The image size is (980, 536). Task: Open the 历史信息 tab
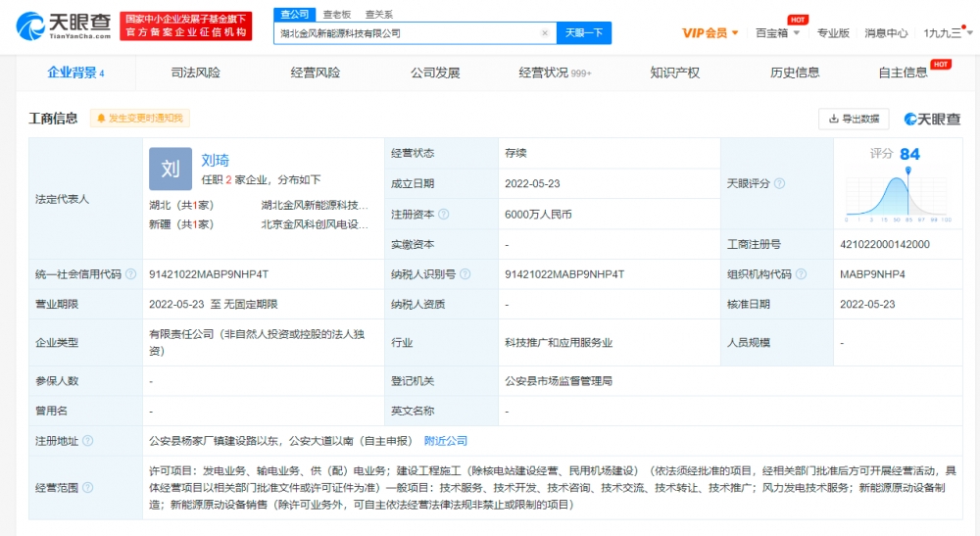pyautogui.click(x=795, y=73)
